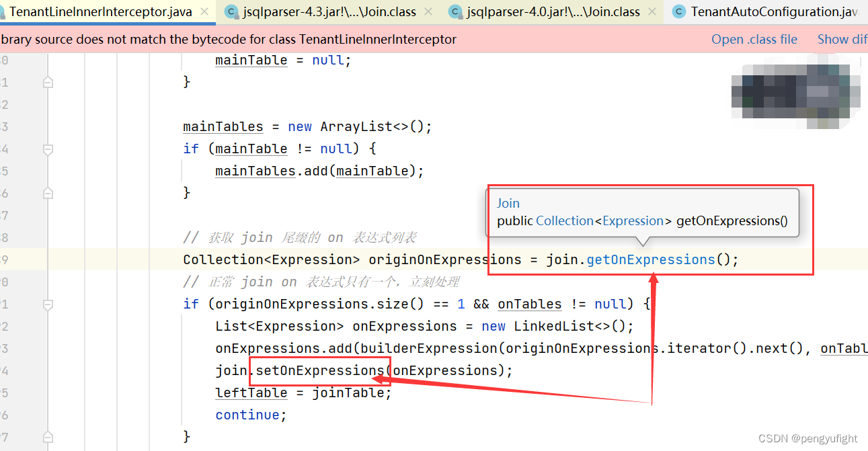Close the jsqlparser-4.3.jar Join.class tab
Viewport: 868px width, 451px height.
tap(428, 11)
